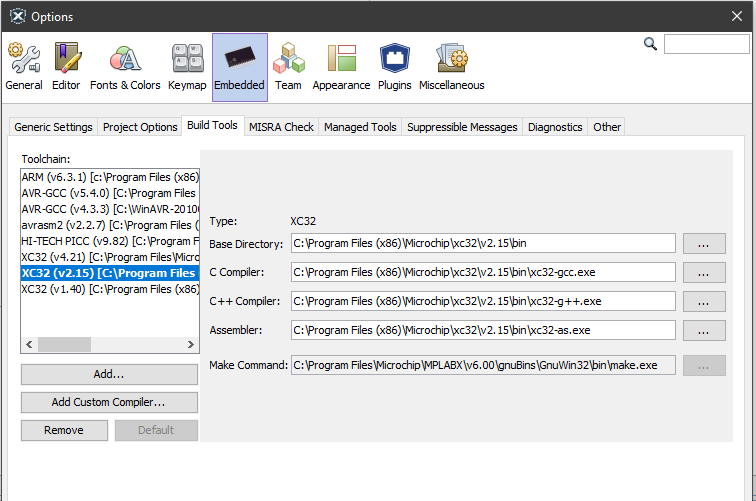Browse for the C++ Compiler
The width and height of the screenshot is (756, 501).
coord(704,301)
